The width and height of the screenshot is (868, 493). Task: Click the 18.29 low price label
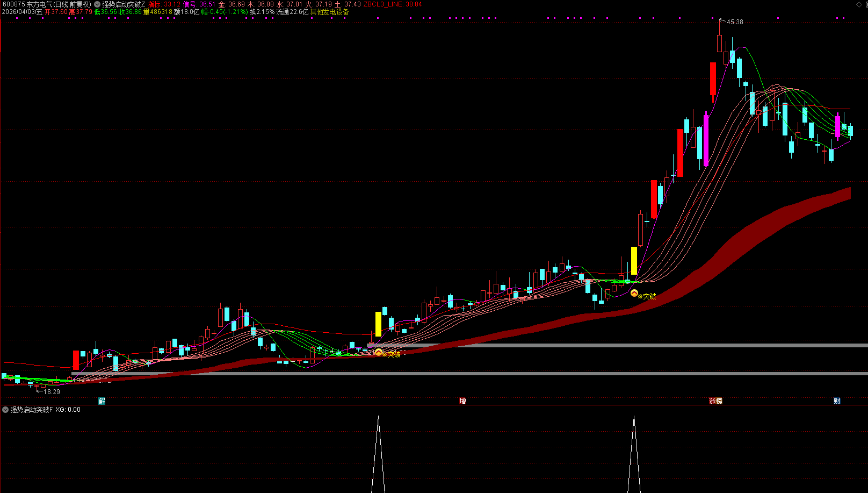pyautogui.click(x=52, y=392)
